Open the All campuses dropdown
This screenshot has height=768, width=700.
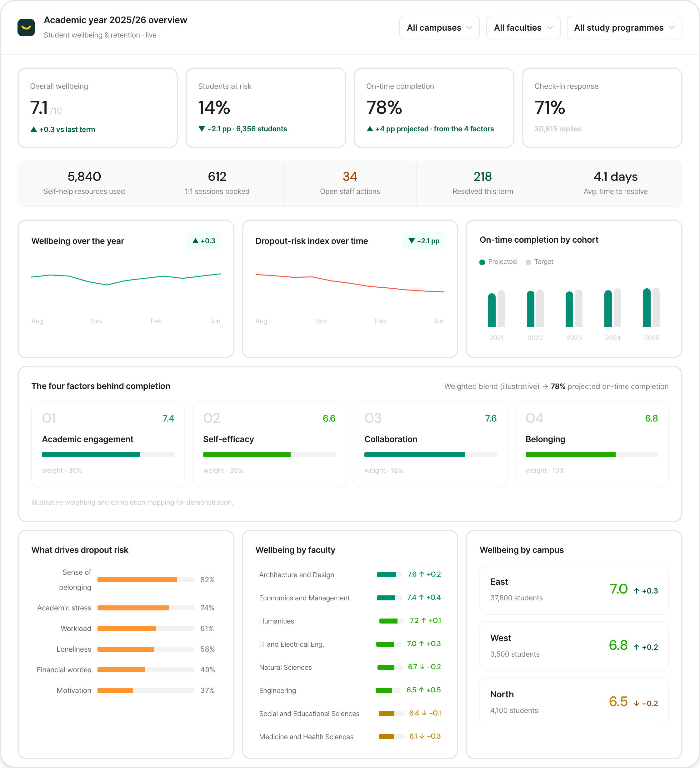[x=439, y=28]
